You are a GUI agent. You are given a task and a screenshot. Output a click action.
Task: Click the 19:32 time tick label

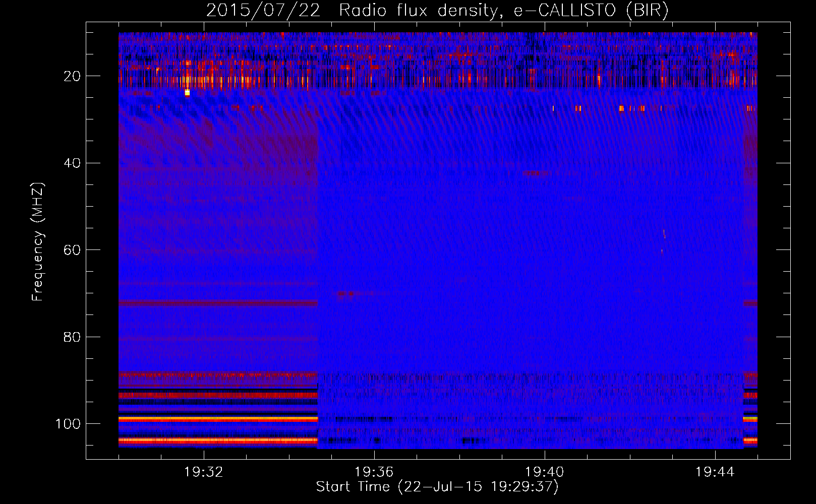204,472
